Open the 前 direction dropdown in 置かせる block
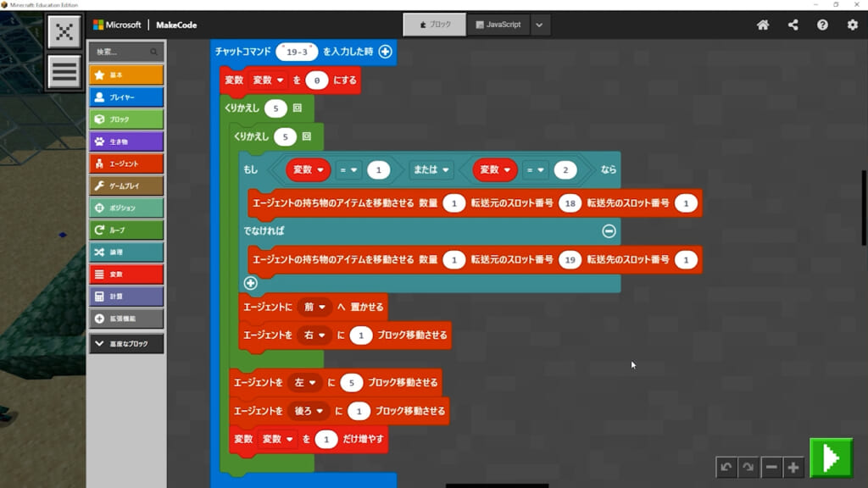868x488 pixels. (313, 308)
